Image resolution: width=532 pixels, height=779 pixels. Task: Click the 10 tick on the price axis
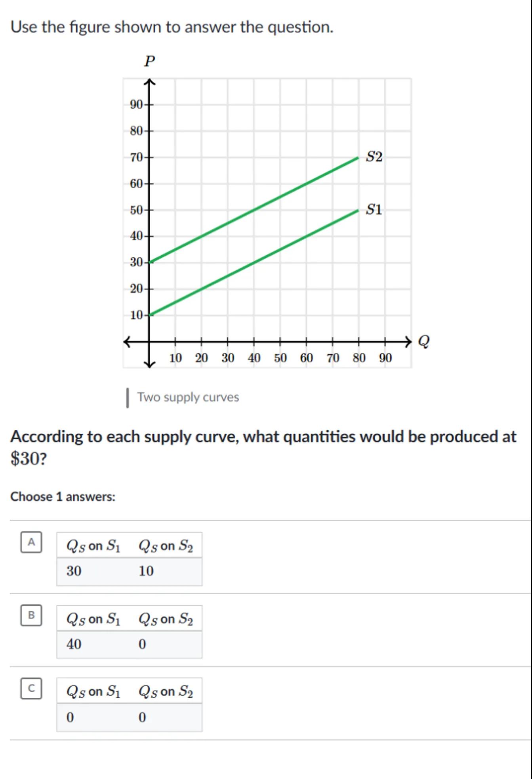(x=136, y=315)
